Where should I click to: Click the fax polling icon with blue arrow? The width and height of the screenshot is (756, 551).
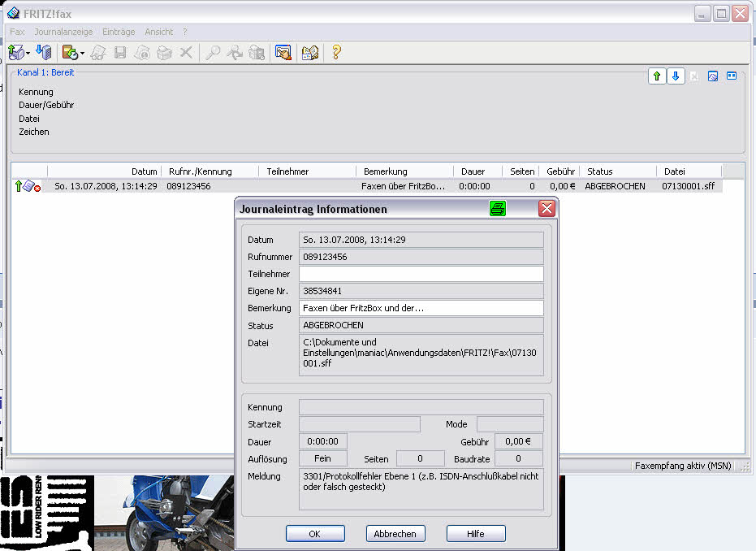(43, 52)
